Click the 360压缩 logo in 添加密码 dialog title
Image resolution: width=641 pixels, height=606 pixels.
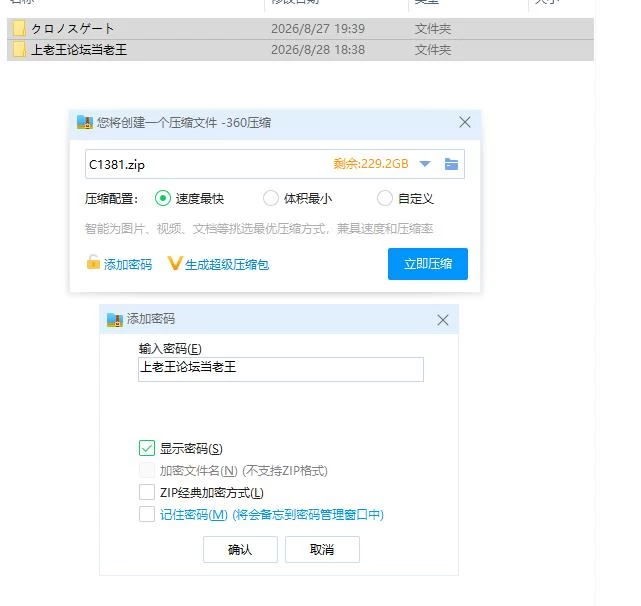click(114, 319)
